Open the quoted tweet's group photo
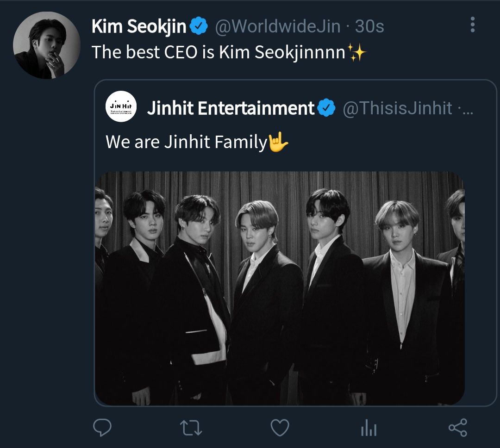The image size is (500, 448). click(280, 288)
